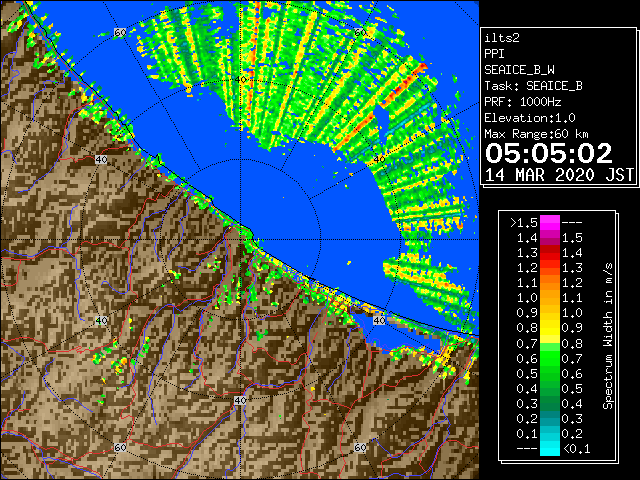Click the radar center where range rings converge
Viewport: 640px width, 480px height.
[240, 240]
